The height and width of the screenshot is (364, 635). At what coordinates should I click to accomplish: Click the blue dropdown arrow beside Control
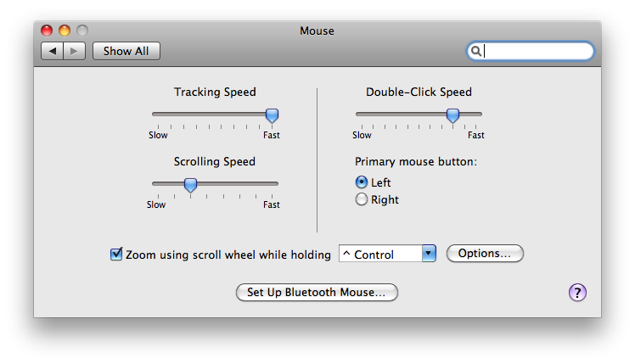click(429, 254)
